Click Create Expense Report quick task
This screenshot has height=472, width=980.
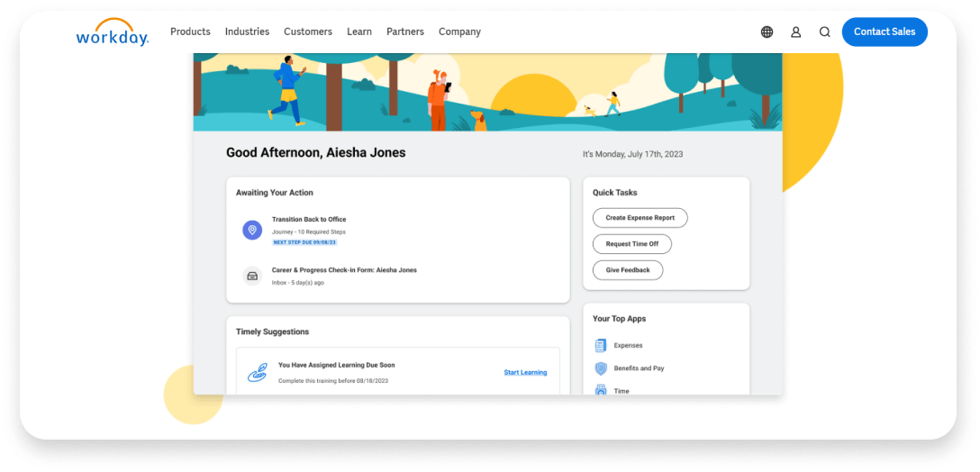640,218
